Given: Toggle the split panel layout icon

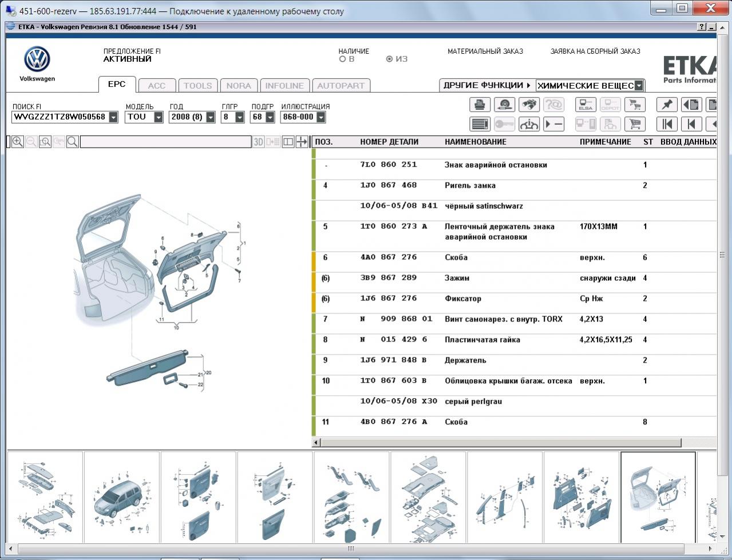Looking at the screenshot, I should pos(288,142).
